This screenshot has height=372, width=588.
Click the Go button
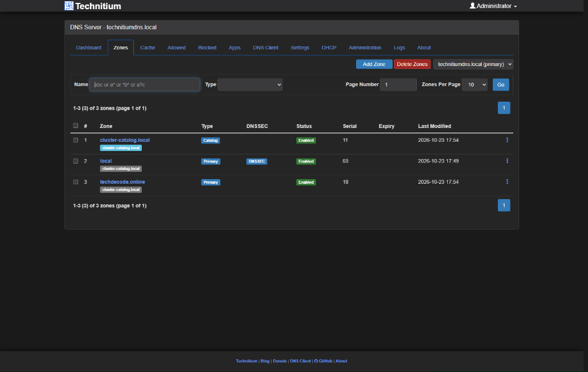click(501, 85)
